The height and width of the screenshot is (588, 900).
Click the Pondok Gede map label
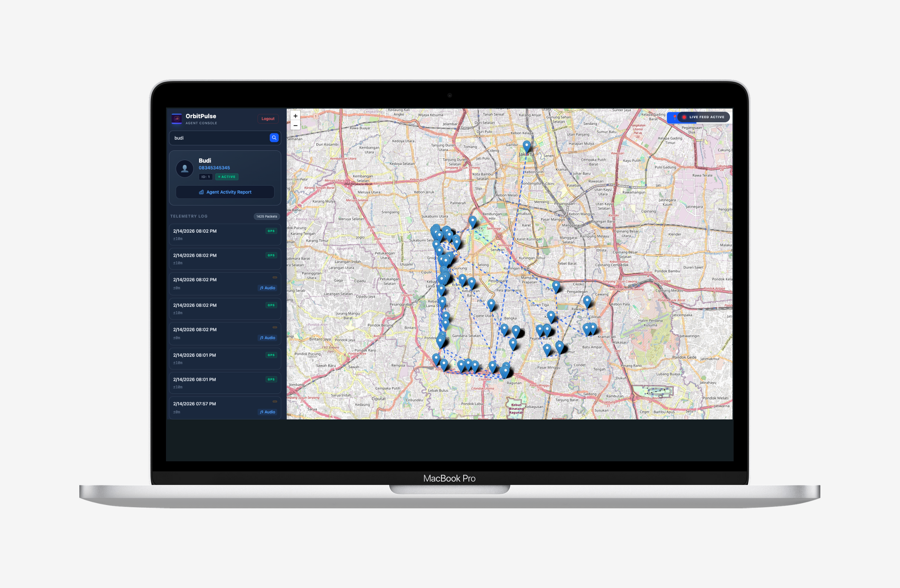[x=684, y=357]
